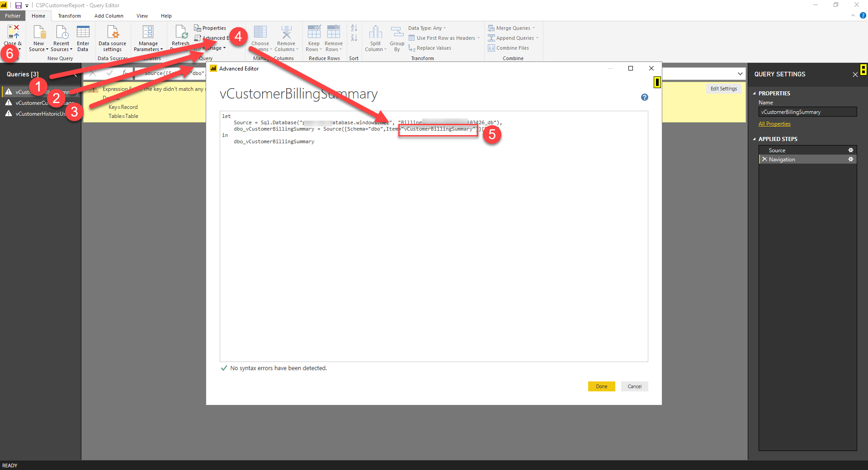Open Recent Sources icon
This screenshot has width=868, height=470.
[x=61, y=32]
